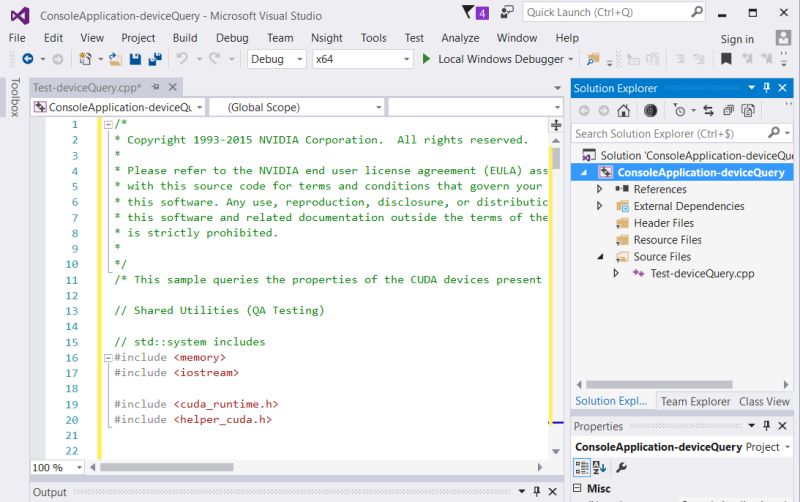Select the Resource Files folder
800x502 pixels.
point(667,240)
